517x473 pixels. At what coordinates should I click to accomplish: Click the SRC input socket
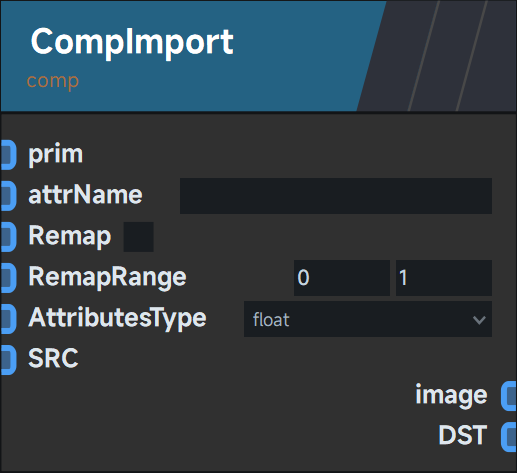click(8, 360)
